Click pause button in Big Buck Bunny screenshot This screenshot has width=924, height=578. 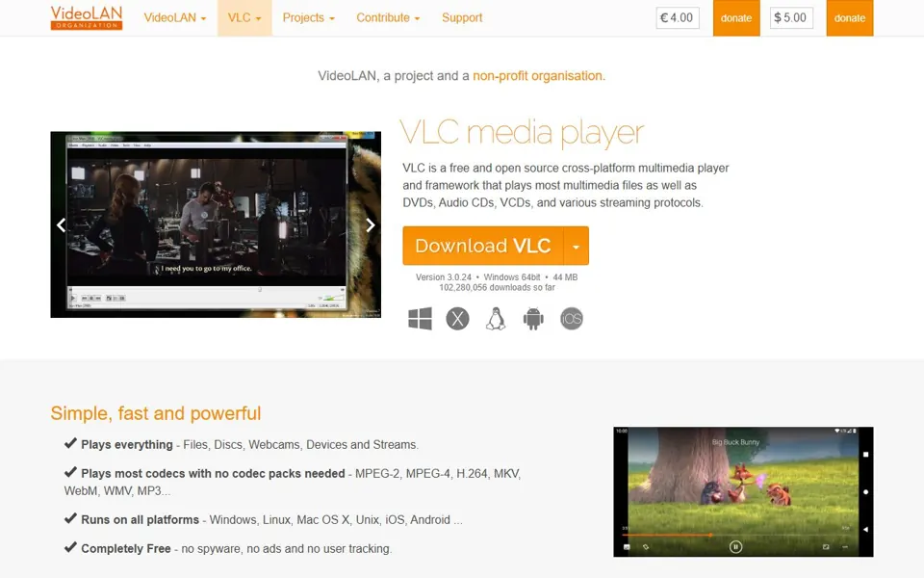pyautogui.click(x=735, y=547)
